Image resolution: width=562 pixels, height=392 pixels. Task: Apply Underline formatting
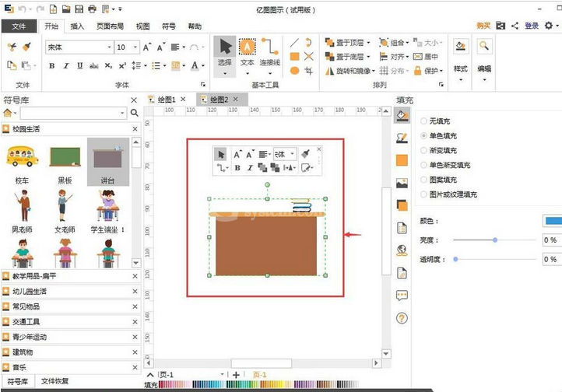pos(80,65)
